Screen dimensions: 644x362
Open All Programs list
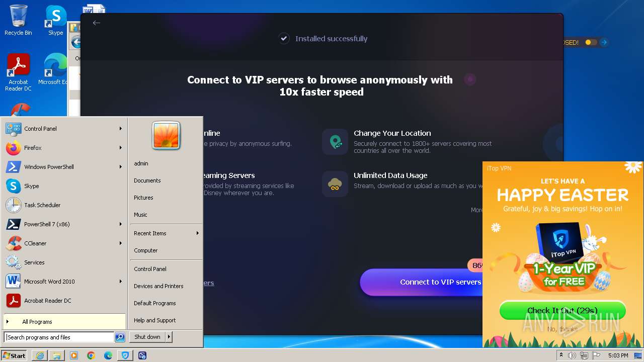64,322
